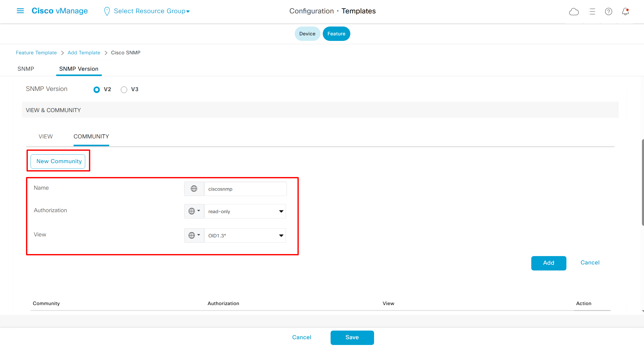Switch to the Device templates toggle
This screenshot has width=644, height=347.
(307, 34)
